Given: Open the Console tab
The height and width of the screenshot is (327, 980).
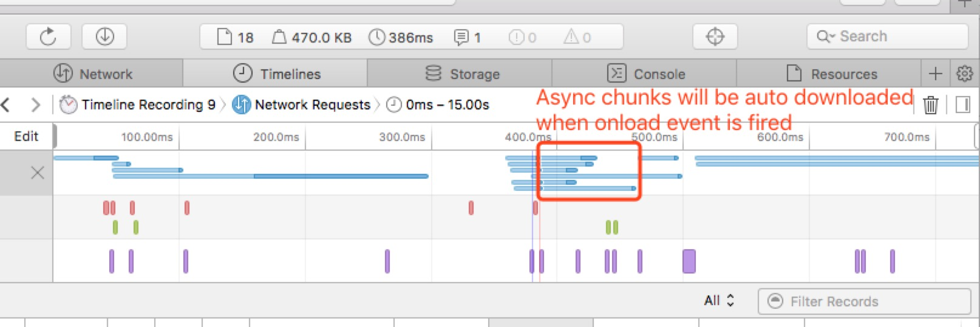Looking at the screenshot, I should [x=646, y=74].
